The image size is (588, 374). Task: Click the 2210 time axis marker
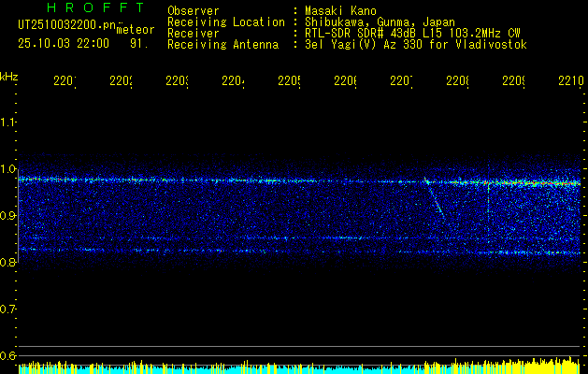(x=571, y=80)
